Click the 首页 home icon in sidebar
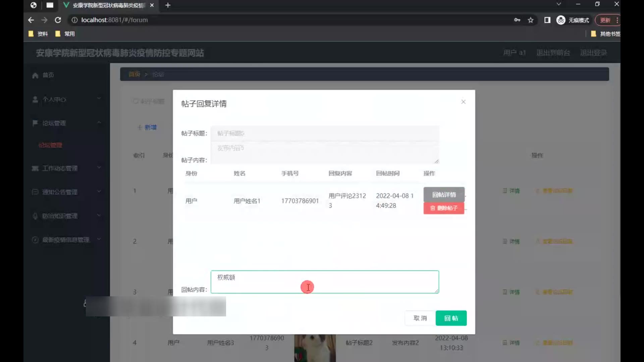644x362 pixels. 35,75
